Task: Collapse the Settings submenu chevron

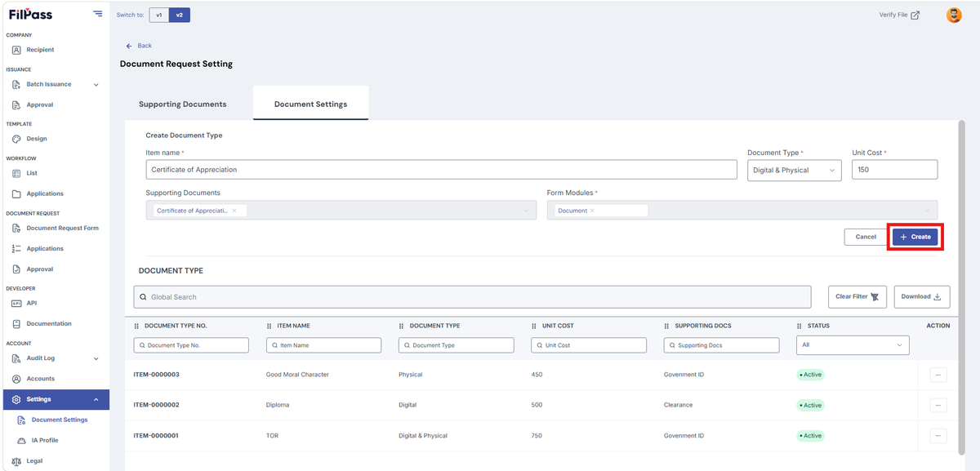Action: (x=96, y=399)
